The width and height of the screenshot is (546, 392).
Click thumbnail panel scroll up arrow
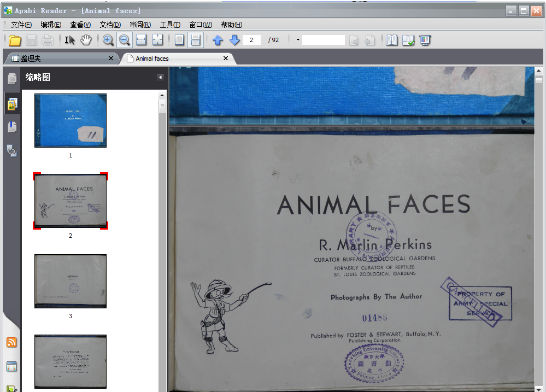(x=162, y=96)
